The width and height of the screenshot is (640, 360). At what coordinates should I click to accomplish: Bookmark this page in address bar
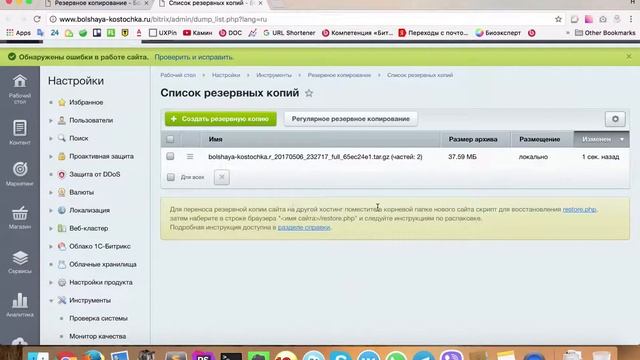558,19
